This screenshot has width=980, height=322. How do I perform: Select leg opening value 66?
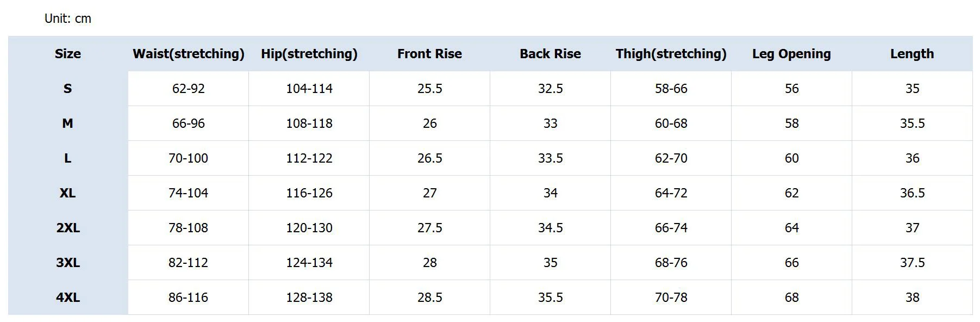click(791, 263)
